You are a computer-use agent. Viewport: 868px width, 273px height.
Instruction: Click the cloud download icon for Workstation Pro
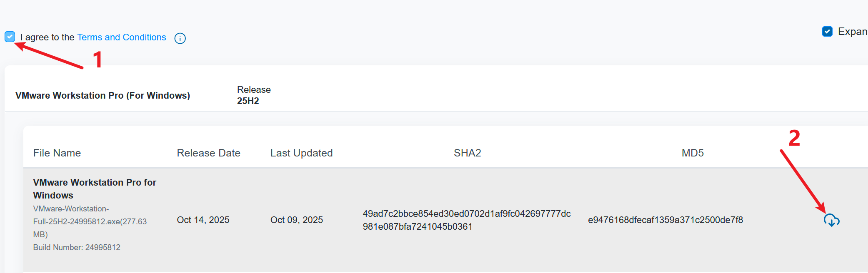pos(831,220)
